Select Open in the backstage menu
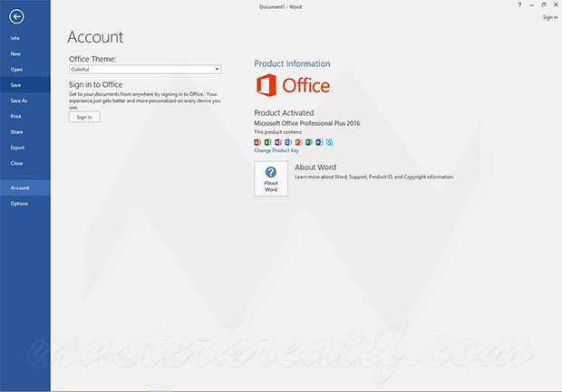This screenshot has width=562, height=392. click(25, 70)
